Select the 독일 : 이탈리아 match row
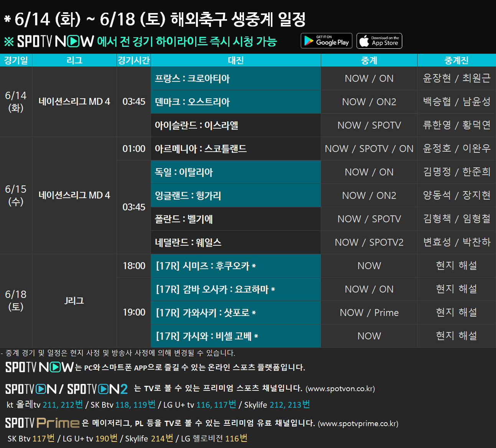Screen dimensions: 496x448 (x=236, y=172)
